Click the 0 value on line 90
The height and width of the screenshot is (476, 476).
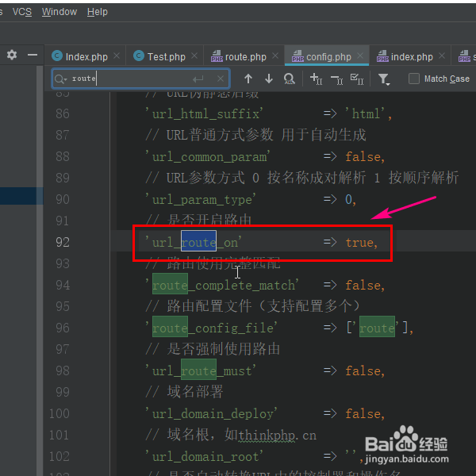tap(348, 200)
